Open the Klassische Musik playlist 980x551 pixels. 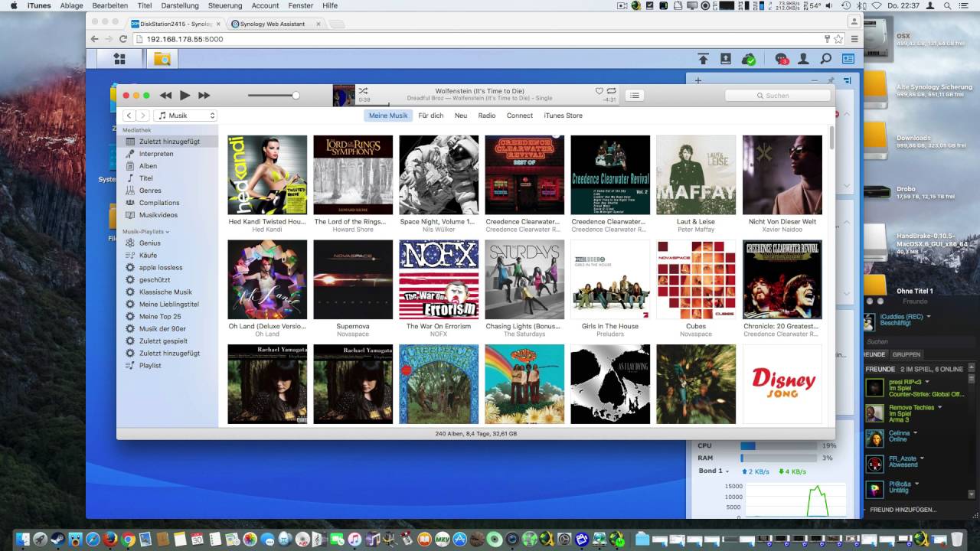click(167, 292)
